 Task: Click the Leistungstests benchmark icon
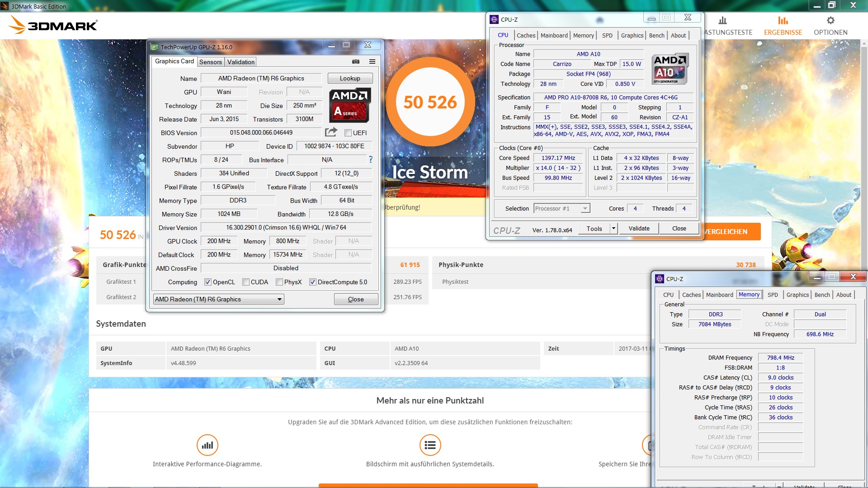[722, 20]
